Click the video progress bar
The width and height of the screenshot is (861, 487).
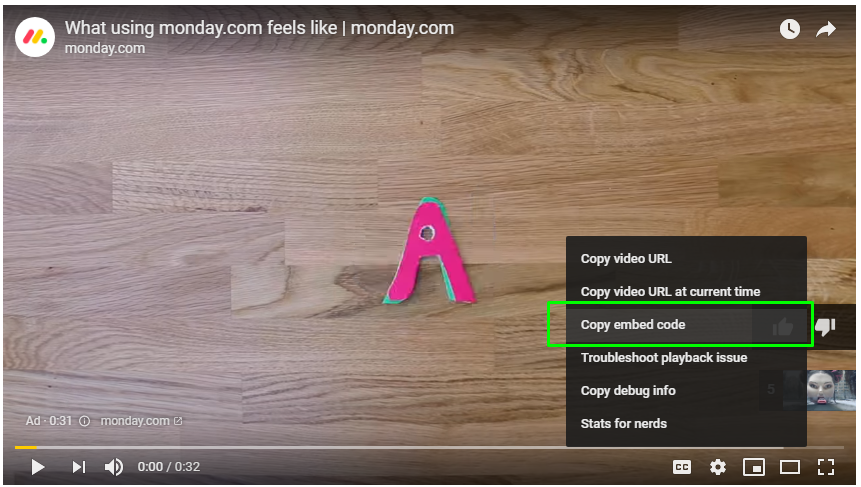point(429,447)
